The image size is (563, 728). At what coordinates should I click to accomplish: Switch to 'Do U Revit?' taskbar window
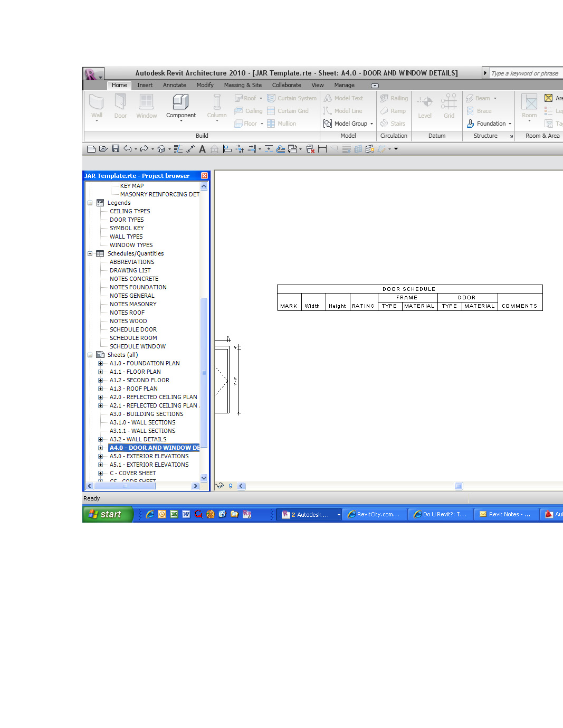click(x=441, y=514)
